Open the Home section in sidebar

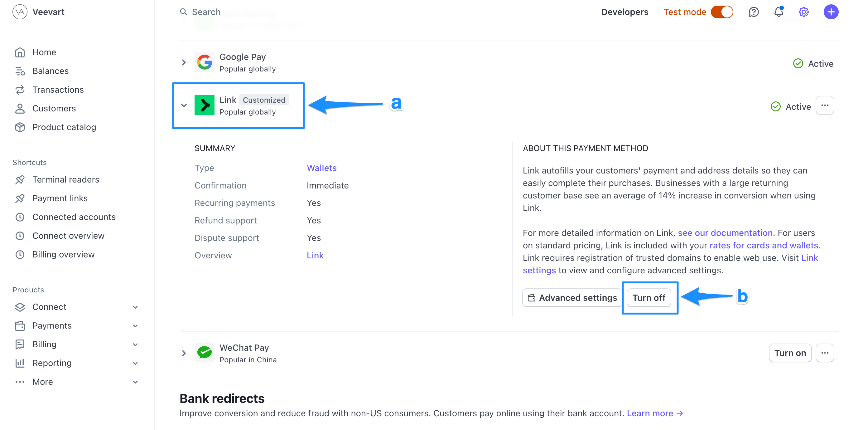pos(44,52)
